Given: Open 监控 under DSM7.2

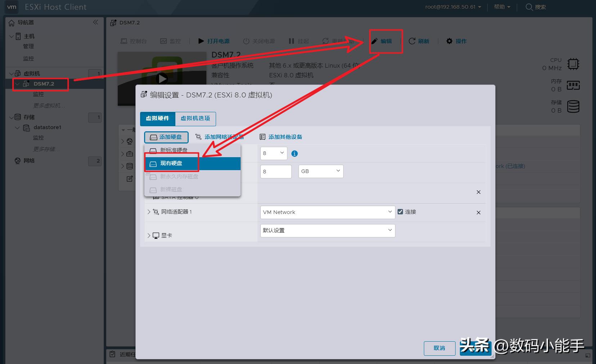Looking at the screenshot, I should [39, 94].
